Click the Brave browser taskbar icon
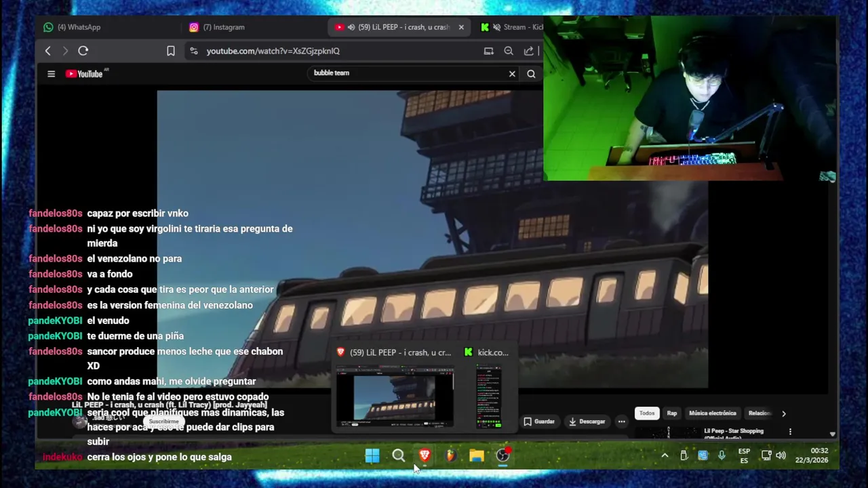 click(x=425, y=455)
